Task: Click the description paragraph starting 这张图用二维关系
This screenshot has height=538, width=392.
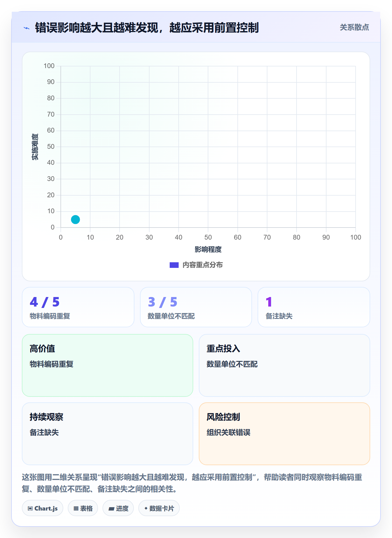Action: click(192, 483)
